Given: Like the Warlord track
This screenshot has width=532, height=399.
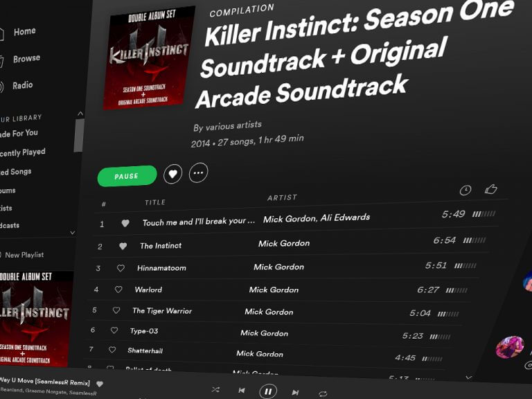Looking at the screenshot, I should pyautogui.click(x=118, y=290).
